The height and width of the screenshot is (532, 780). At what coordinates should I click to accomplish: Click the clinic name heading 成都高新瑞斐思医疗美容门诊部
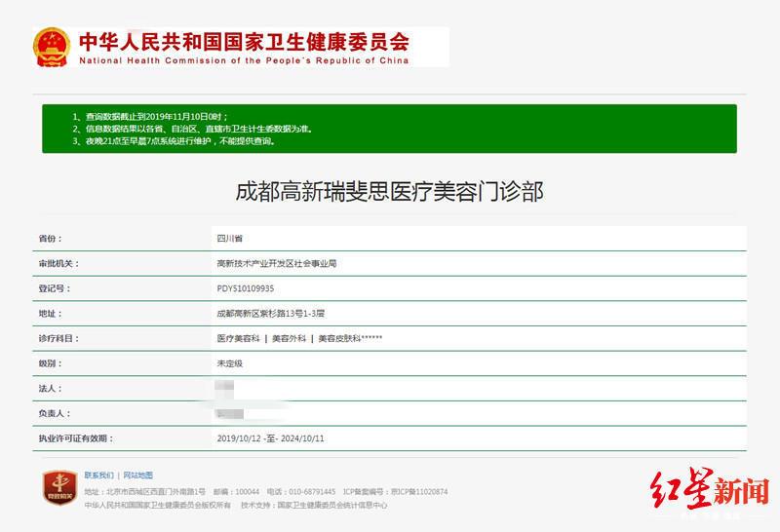point(389,191)
